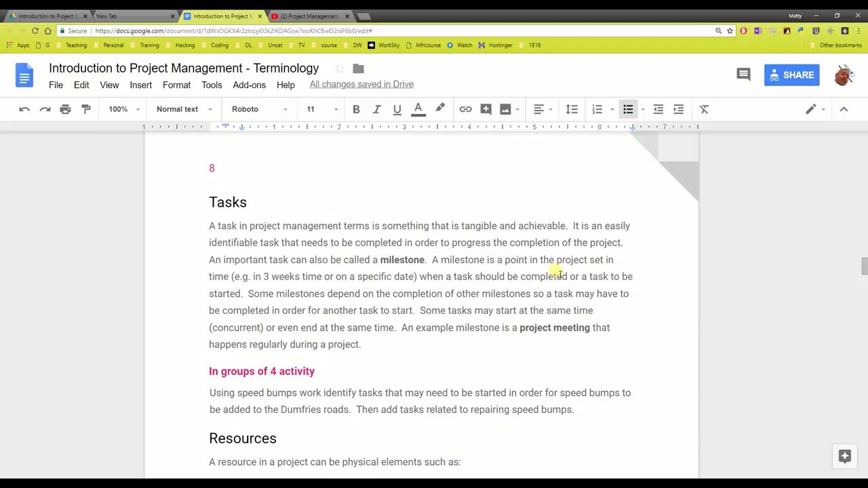This screenshot has width=868, height=488.
Task: Open the text color picker
Action: [x=418, y=109]
